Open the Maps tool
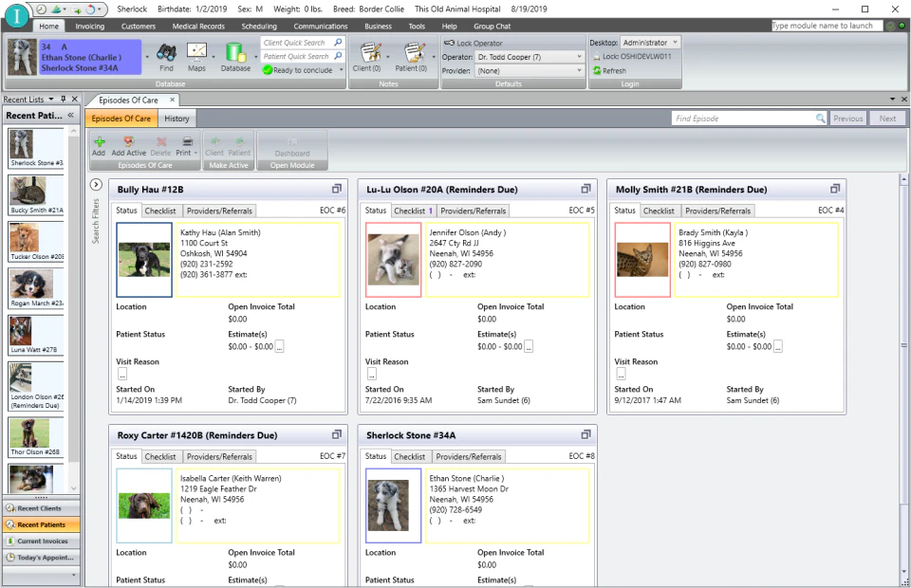This screenshot has height=588, width=911. pos(197,55)
